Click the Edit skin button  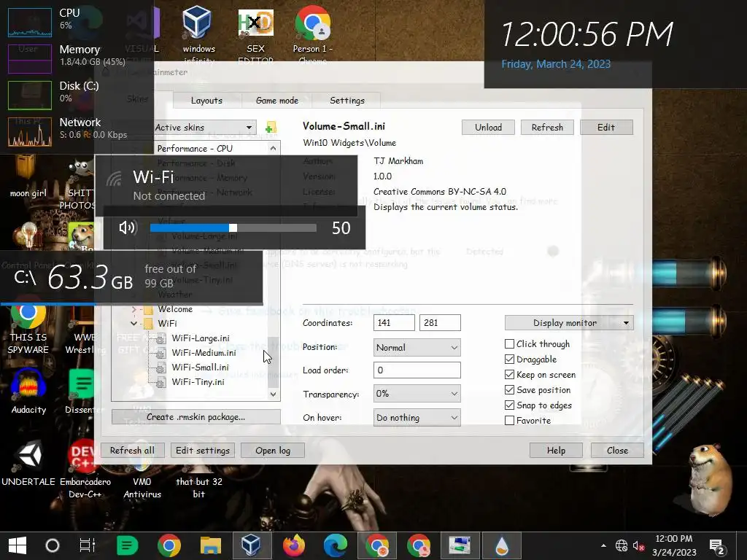pyautogui.click(x=606, y=127)
